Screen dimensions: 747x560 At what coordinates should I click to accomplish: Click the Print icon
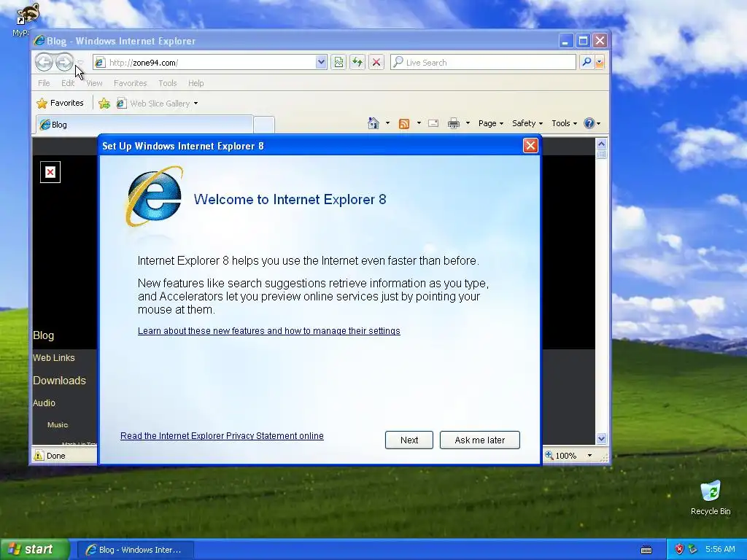[454, 124]
